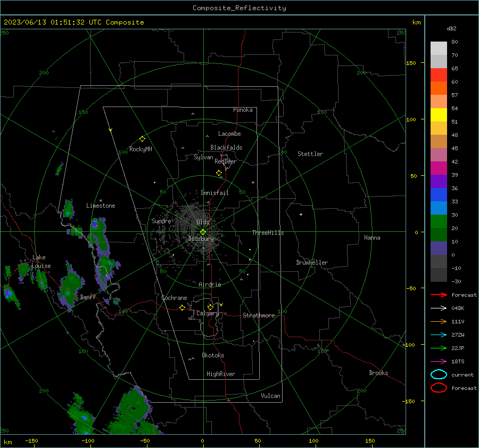479x448 pixels.
Task: Click the white plus marker west of Hanna
Action: tap(301, 214)
